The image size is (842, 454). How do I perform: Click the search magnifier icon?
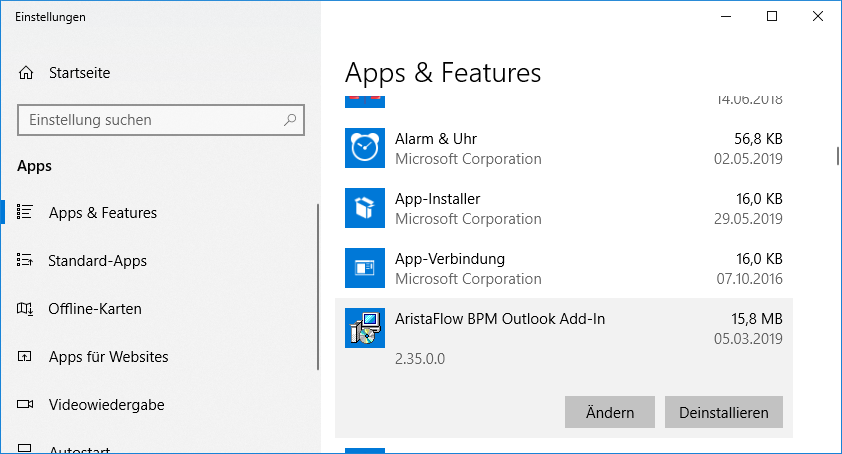(x=290, y=119)
